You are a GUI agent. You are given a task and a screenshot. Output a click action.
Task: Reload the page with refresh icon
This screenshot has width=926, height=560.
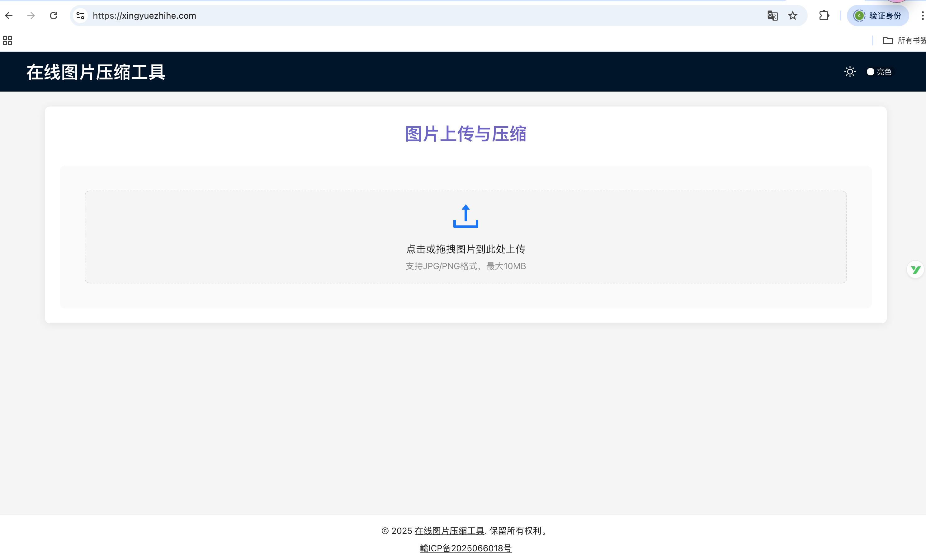[x=54, y=16]
